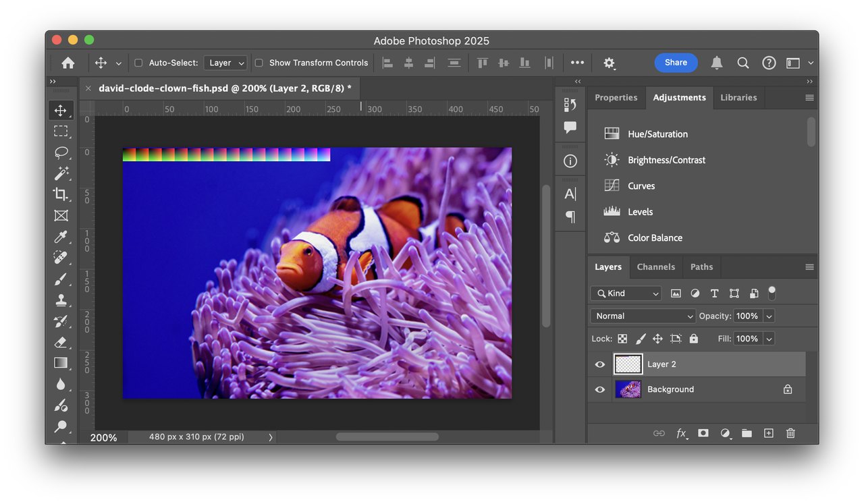This screenshot has height=504, width=864.
Task: Select the Rectangular Marquee tool
Action: (x=61, y=131)
